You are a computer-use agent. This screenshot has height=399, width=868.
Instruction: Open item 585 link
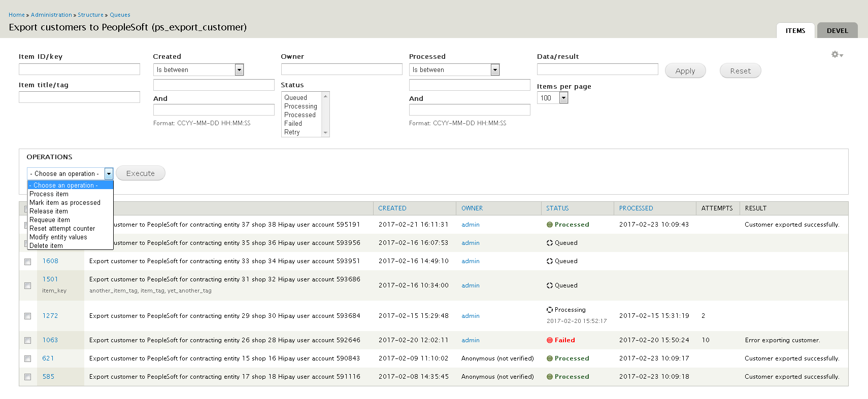48,377
